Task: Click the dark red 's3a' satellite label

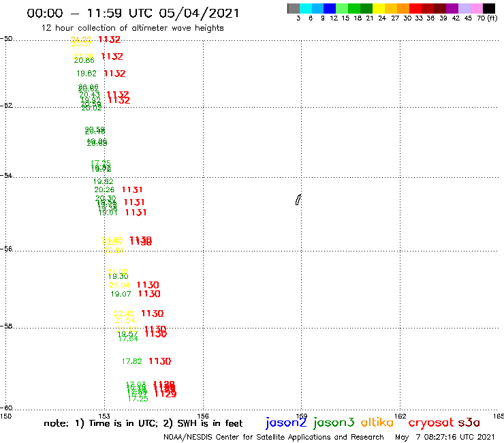Action: 469,423
